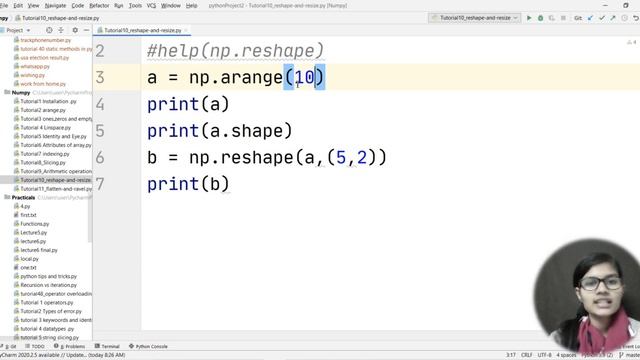640x360 pixels.
Task: Click Run with Coverage icon in toolbar
Action: click(x=552, y=18)
